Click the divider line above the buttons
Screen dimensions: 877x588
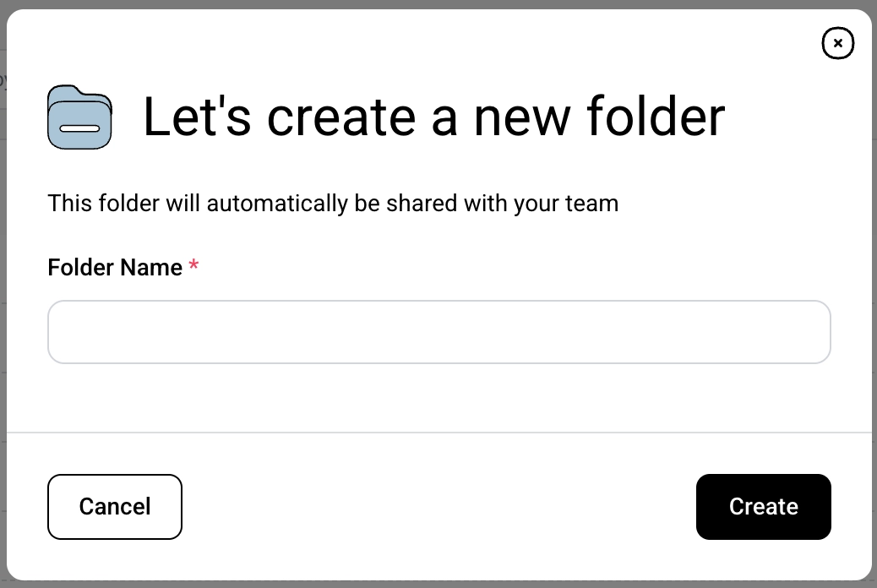click(x=438, y=433)
